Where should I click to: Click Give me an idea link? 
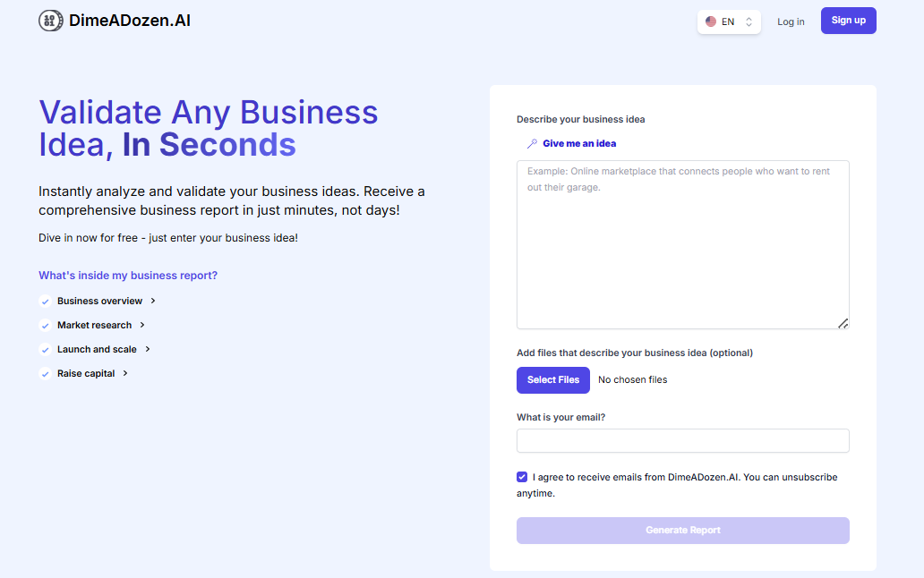click(579, 144)
